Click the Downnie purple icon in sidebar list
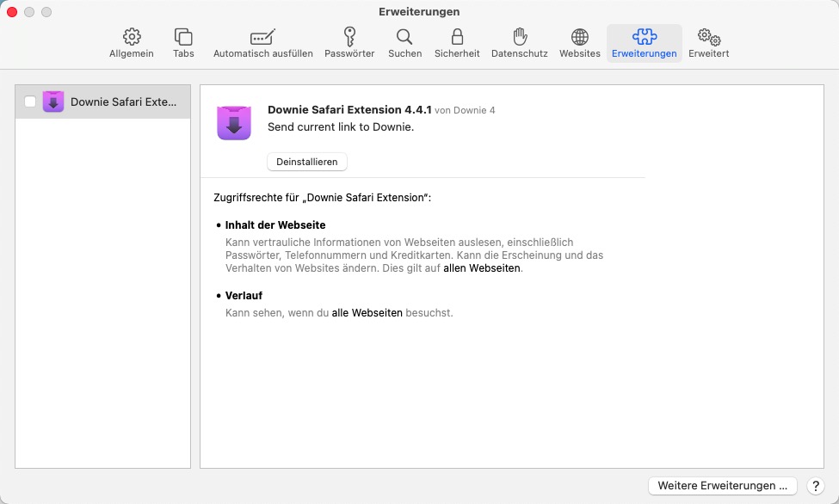Screen dimensions: 839x504 click(53, 101)
